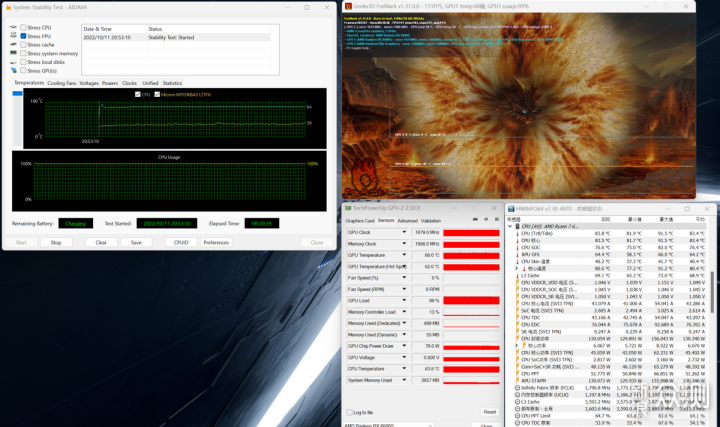This screenshot has width=720, height=427.
Task: Open the Graphics Card tab in GPU-Z
Action: 360,221
